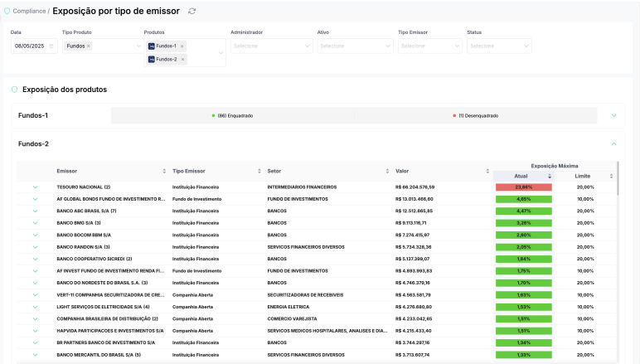Open the Compliance breadcrumb link
Image resolution: width=640 pixels, height=364 pixels.
[29, 11]
